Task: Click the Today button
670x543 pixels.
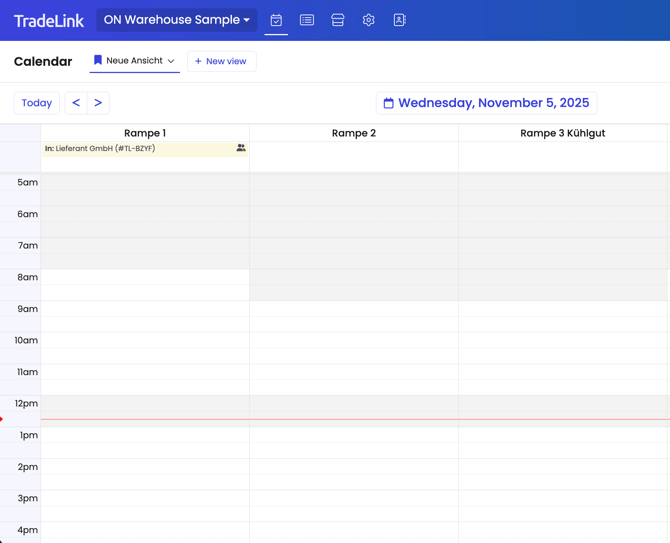Action: click(x=37, y=103)
